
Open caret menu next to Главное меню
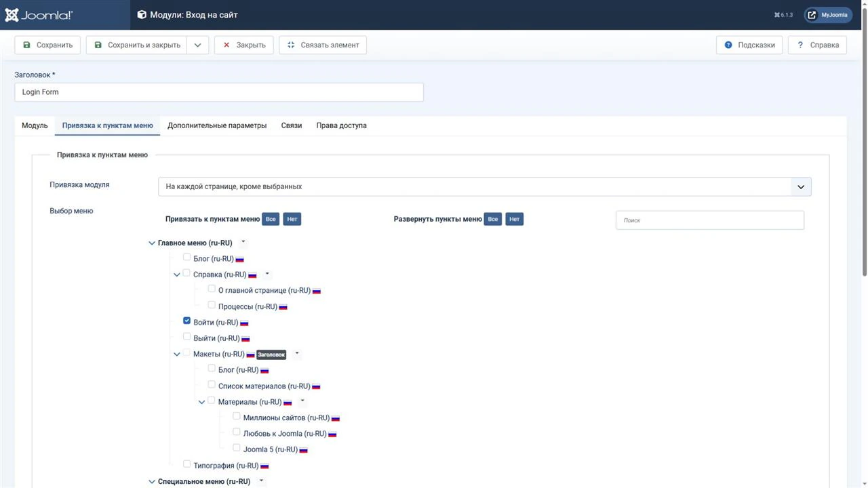243,243
